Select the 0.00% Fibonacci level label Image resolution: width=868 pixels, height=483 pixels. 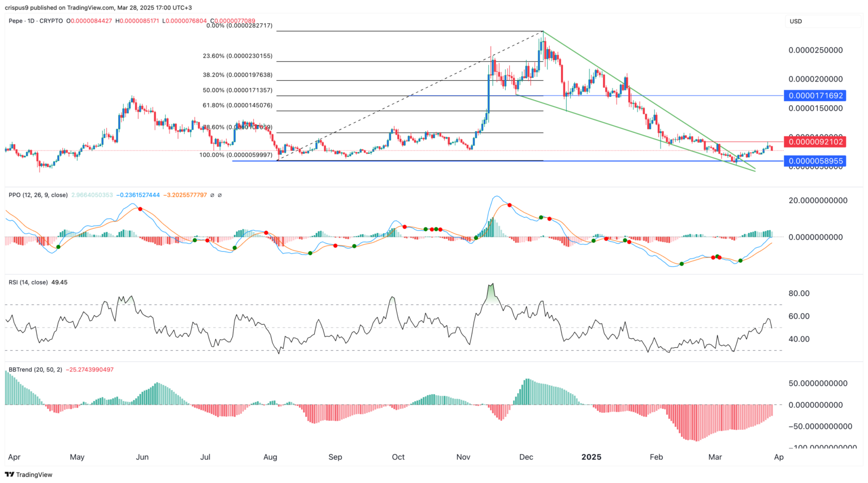point(239,26)
